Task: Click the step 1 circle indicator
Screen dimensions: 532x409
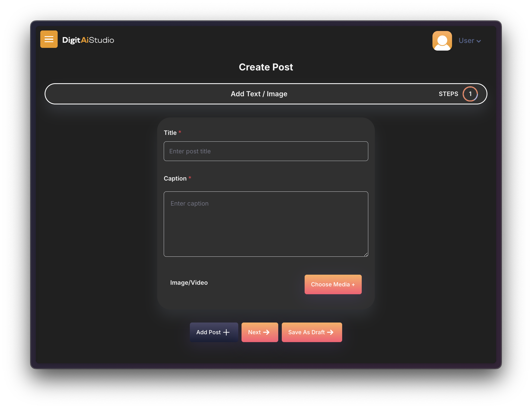Action: [x=470, y=94]
